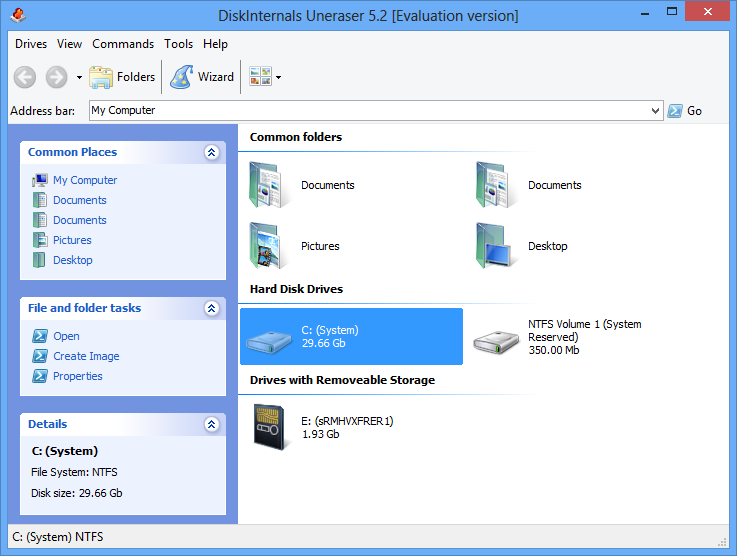
Task: Expand the Address bar dropdown list
Action: [x=655, y=111]
